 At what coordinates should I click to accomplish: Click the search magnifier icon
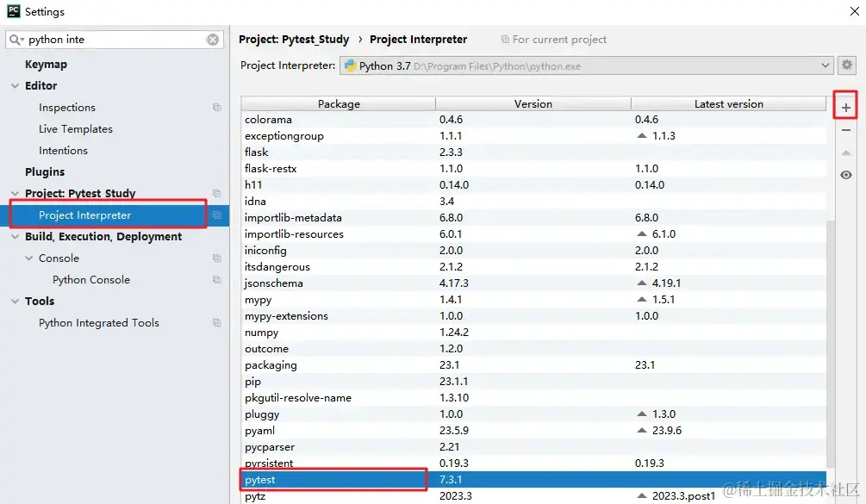(16, 39)
